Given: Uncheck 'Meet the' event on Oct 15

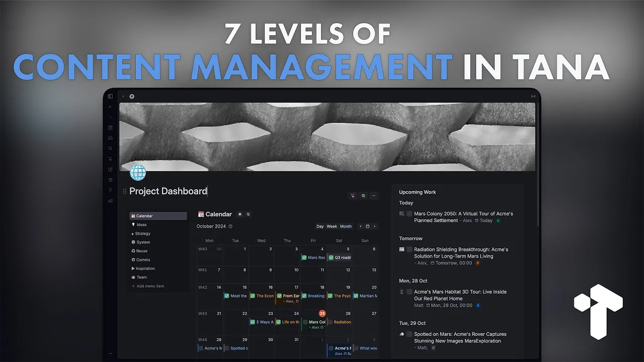Looking at the screenshot, I should (227, 296).
